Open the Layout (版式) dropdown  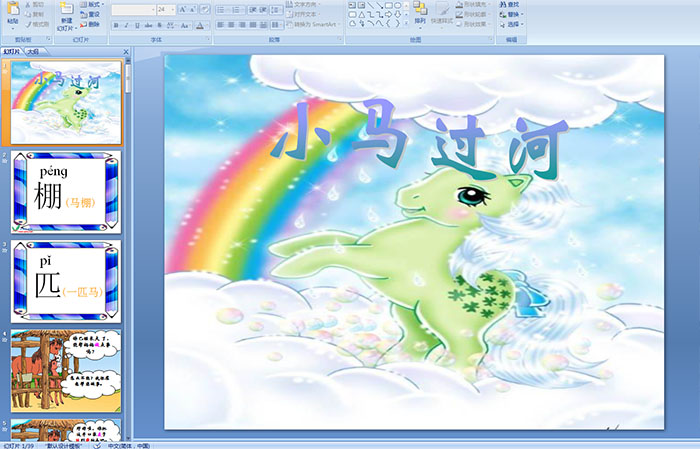click(92, 4)
